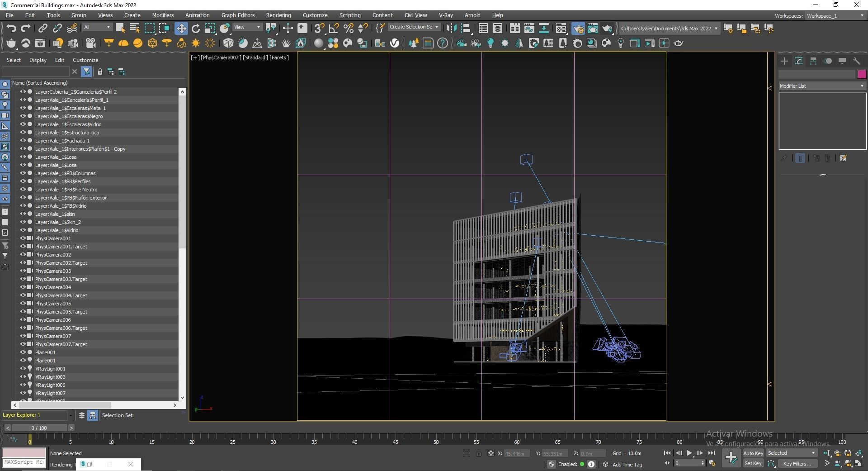Click the Unlink Selection icon
This screenshot has width=868, height=471.
coord(57,28)
